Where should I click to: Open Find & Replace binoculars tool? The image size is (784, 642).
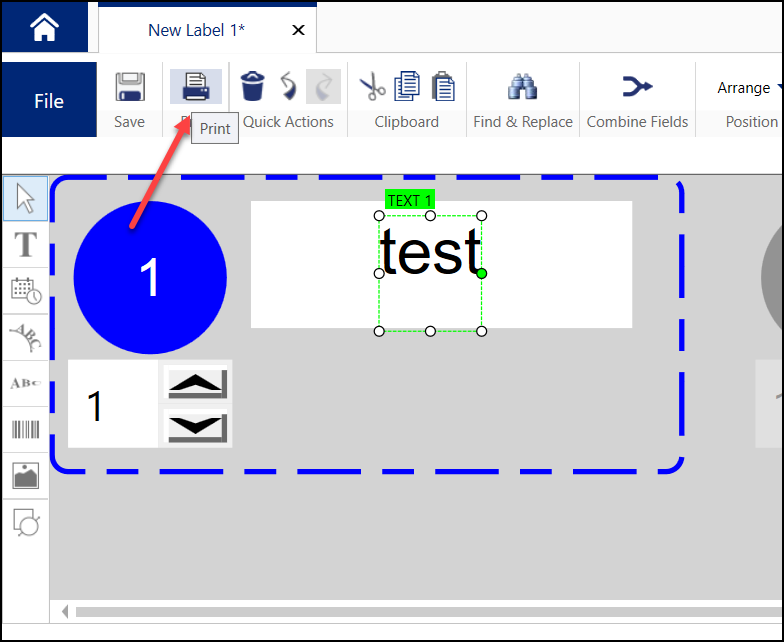[x=522, y=87]
